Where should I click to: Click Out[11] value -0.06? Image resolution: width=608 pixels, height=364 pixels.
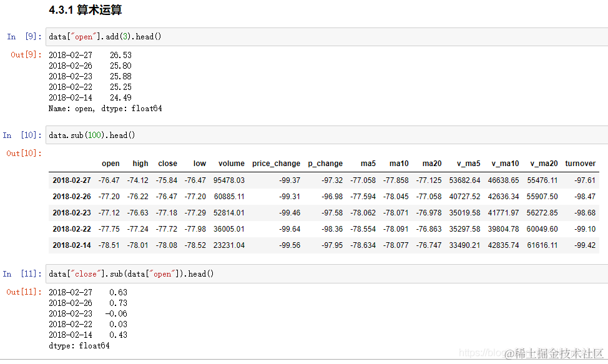(x=116, y=313)
